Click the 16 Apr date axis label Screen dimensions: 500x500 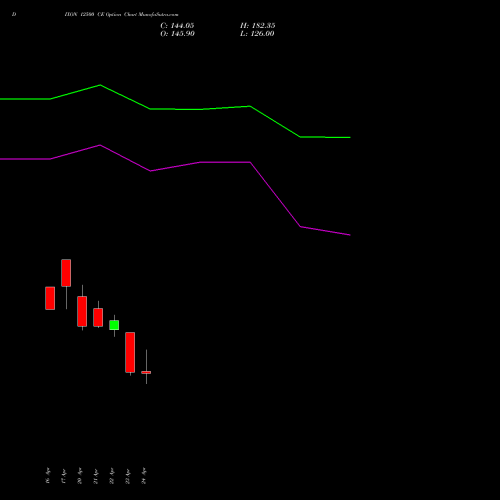click(48, 476)
